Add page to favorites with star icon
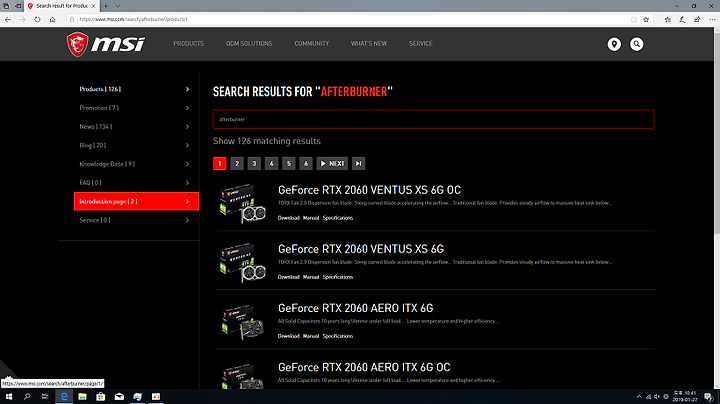This screenshot has height=404, width=720. (646, 19)
